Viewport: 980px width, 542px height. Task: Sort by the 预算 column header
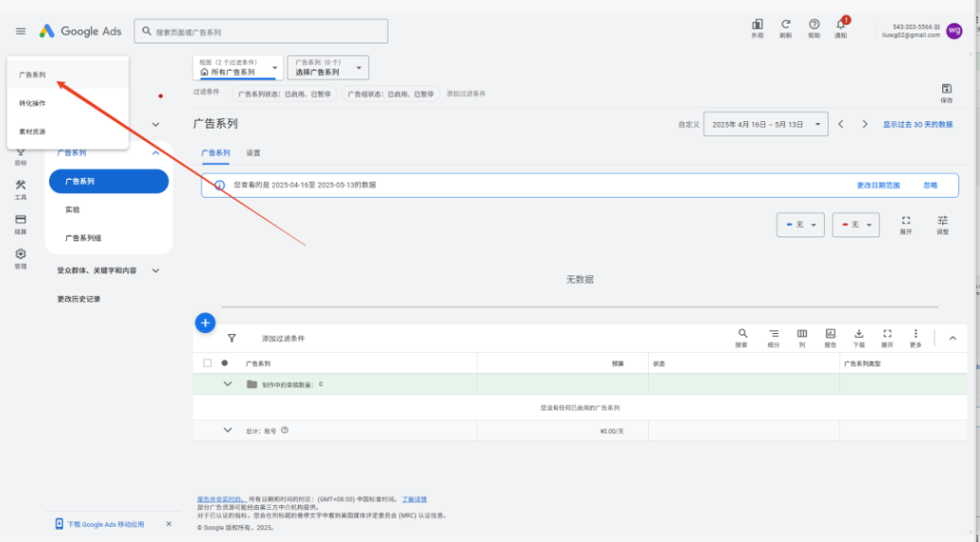coord(618,363)
